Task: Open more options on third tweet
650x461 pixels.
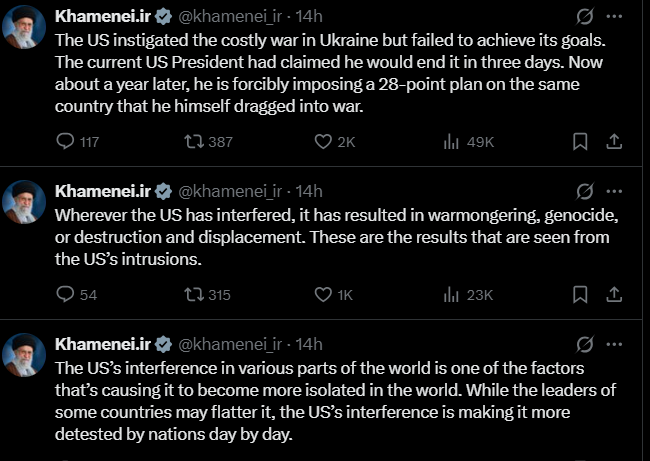Action: click(x=615, y=344)
